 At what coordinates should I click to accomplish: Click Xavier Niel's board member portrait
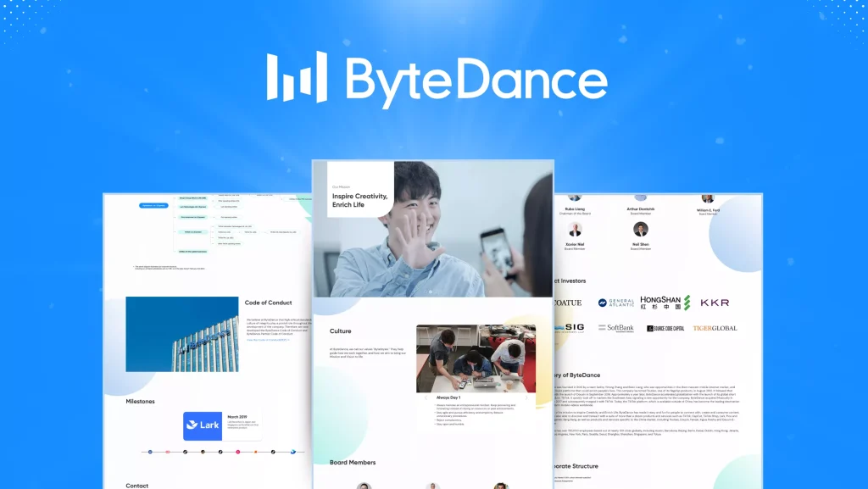576,231
